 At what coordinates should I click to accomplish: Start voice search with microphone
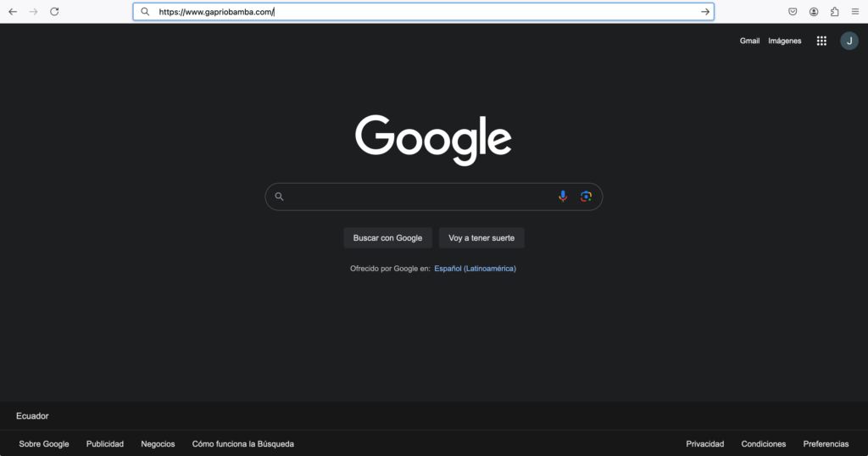pyautogui.click(x=563, y=197)
